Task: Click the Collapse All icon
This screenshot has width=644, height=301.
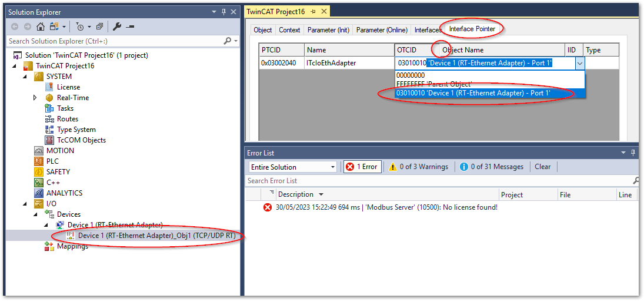Action: point(99,27)
